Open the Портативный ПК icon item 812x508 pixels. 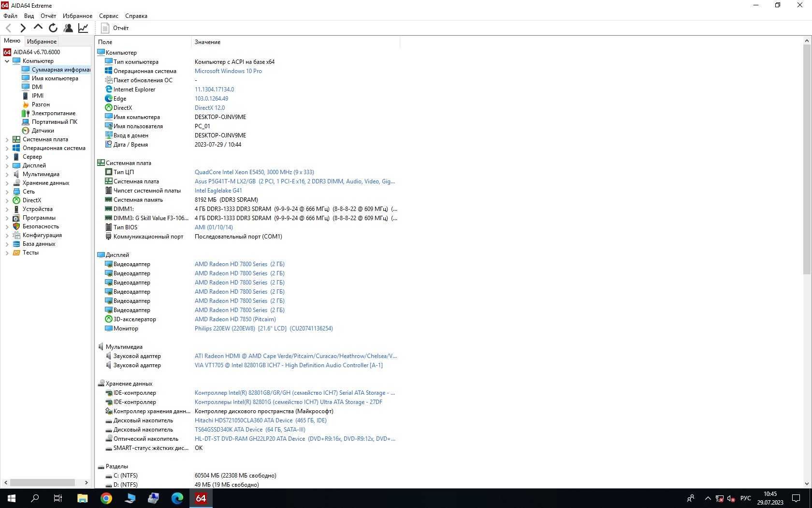(26, 122)
